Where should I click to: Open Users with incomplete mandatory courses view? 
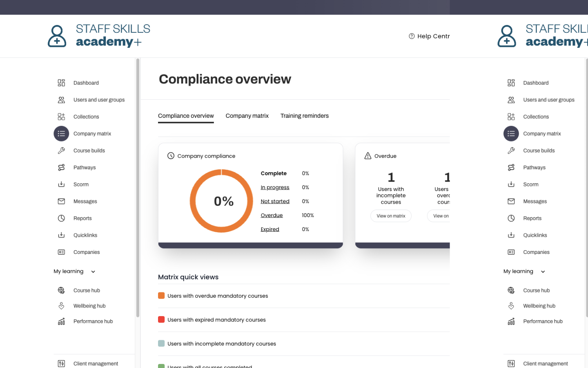coord(222,344)
